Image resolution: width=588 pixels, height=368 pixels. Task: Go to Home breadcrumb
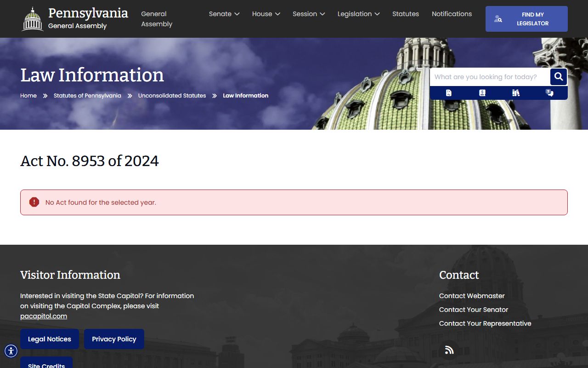28,96
